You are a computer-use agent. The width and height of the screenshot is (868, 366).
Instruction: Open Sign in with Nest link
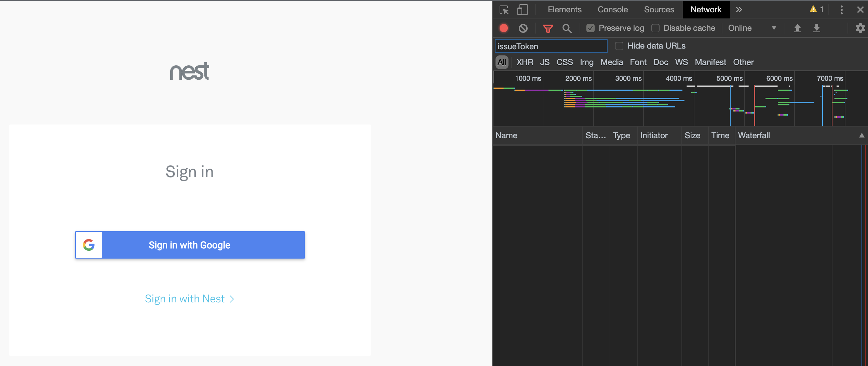[x=190, y=299]
